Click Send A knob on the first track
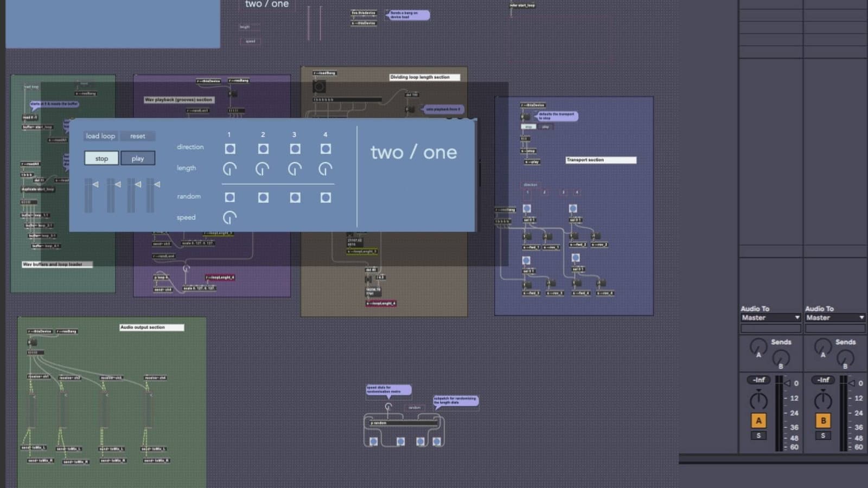The width and height of the screenshot is (868, 488). [x=758, y=346]
